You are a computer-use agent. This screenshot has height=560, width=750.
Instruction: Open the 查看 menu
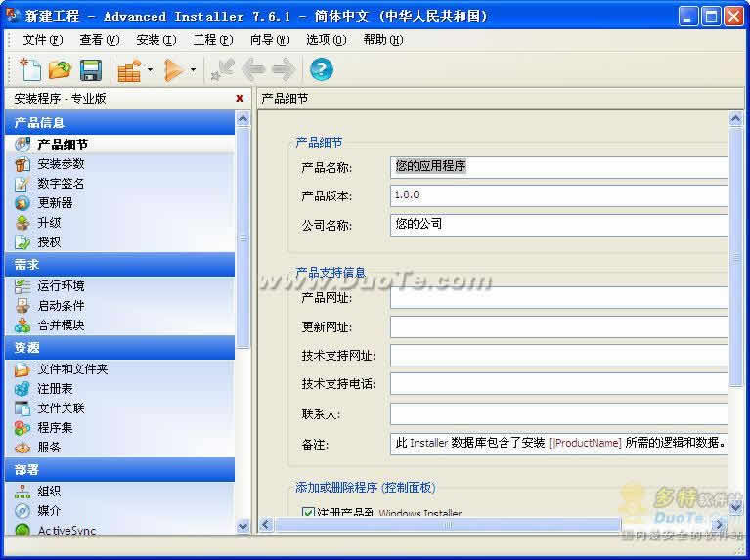100,40
